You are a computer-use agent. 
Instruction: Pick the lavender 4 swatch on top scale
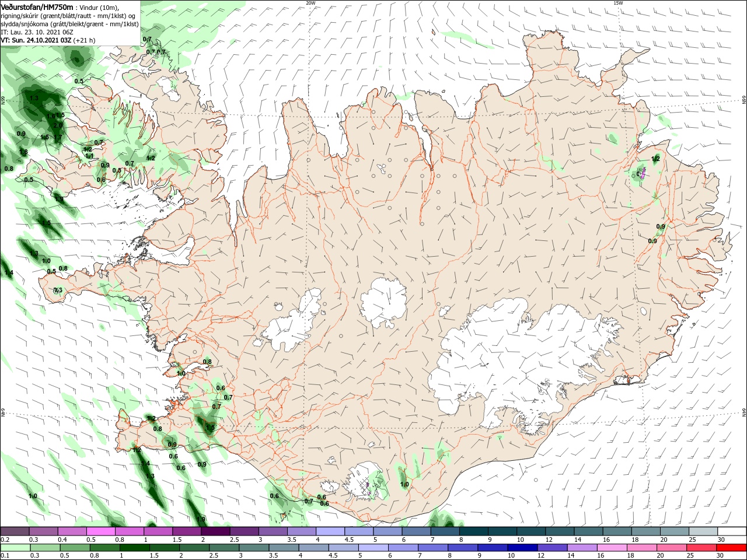(330, 531)
